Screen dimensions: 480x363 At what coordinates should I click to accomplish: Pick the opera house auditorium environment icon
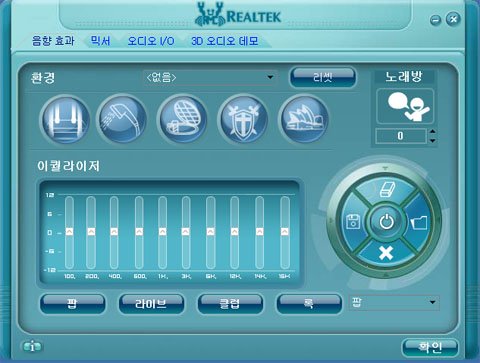[304, 120]
